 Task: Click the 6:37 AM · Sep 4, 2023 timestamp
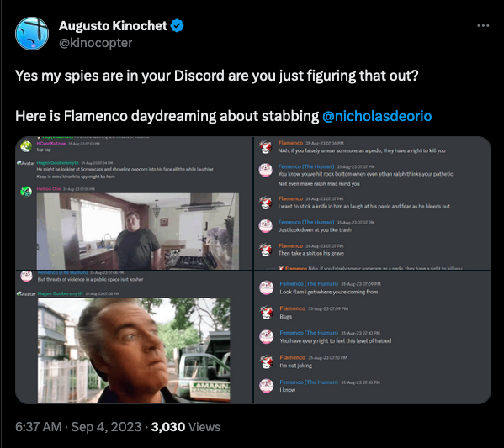[x=78, y=427]
